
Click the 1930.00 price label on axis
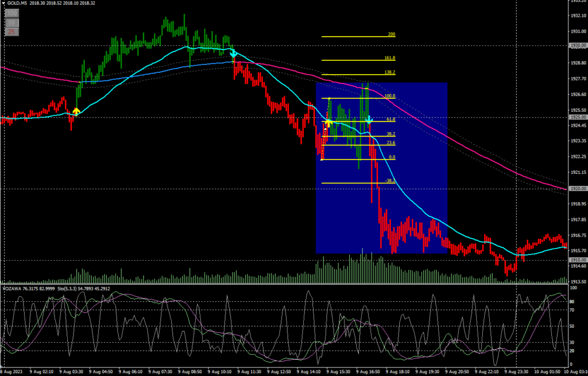coord(577,45)
